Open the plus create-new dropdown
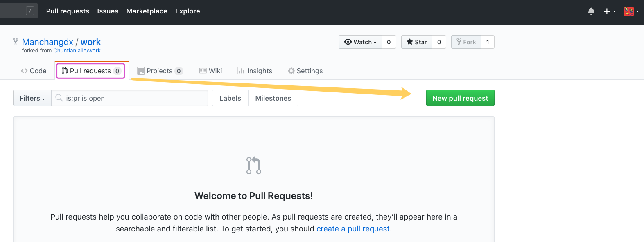 pos(610,11)
